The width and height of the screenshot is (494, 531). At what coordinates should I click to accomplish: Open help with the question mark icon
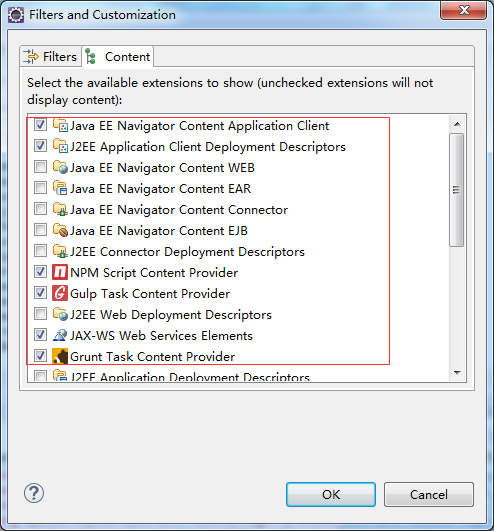[34, 493]
